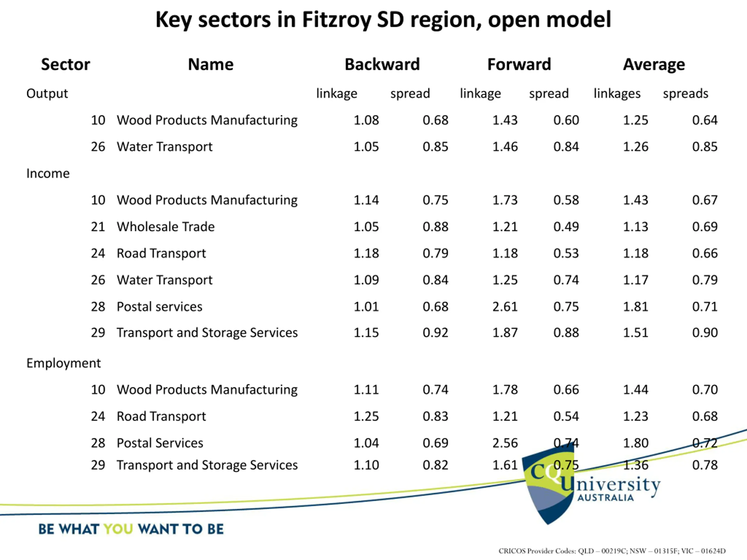
Task: Click 'Water Transport' in the Output section
Action: click(x=165, y=147)
